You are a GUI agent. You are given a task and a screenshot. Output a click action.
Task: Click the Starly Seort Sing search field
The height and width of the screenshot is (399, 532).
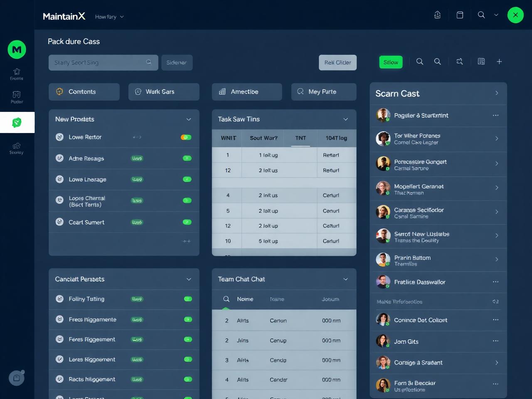[x=103, y=62]
